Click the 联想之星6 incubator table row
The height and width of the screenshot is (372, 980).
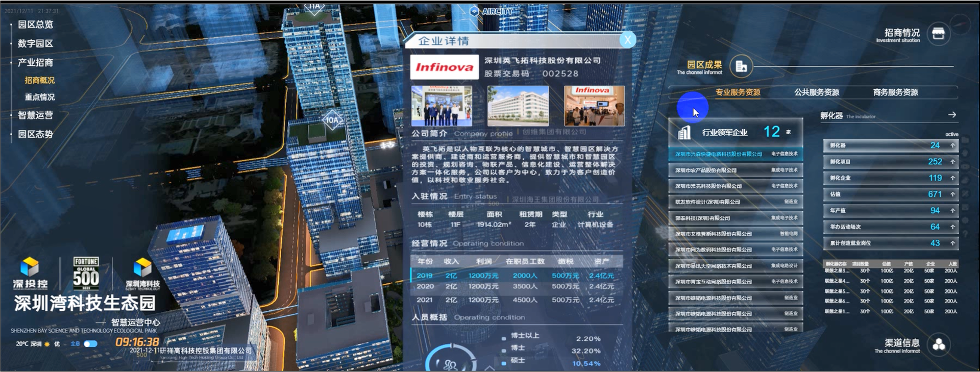(891, 301)
